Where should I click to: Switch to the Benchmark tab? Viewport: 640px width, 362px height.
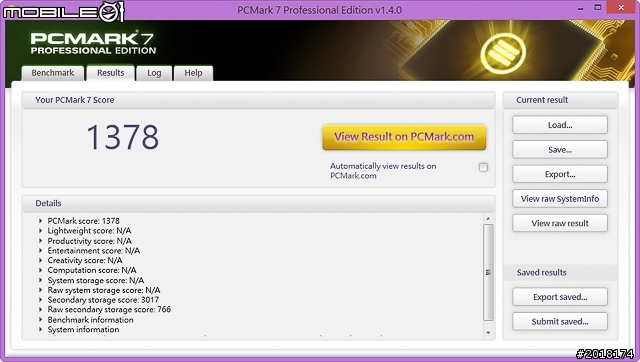53,73
